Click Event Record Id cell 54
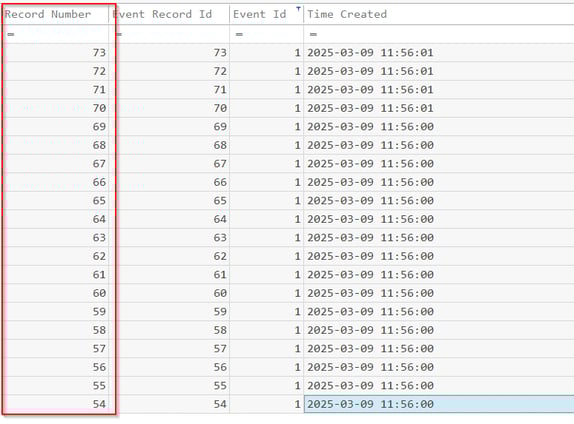574x424 pixels. [x=169, y=404]
